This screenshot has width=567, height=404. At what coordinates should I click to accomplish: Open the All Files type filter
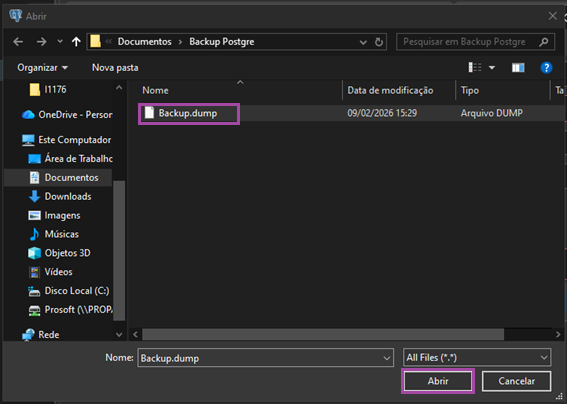click(477, 358)
